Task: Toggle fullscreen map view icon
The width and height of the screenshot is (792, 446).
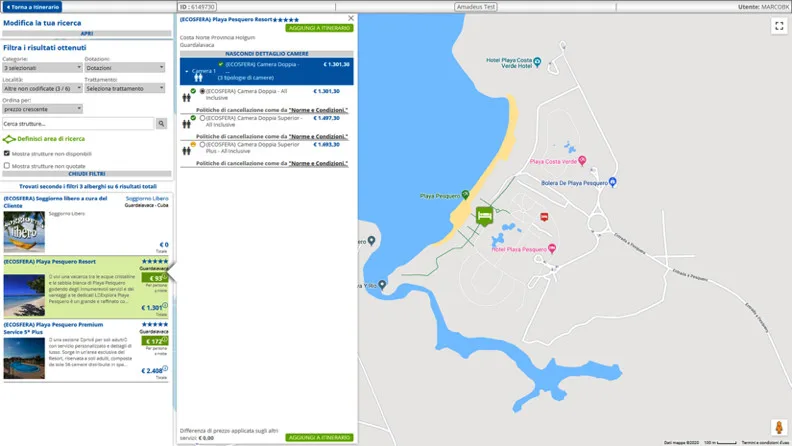Action: 779,26
